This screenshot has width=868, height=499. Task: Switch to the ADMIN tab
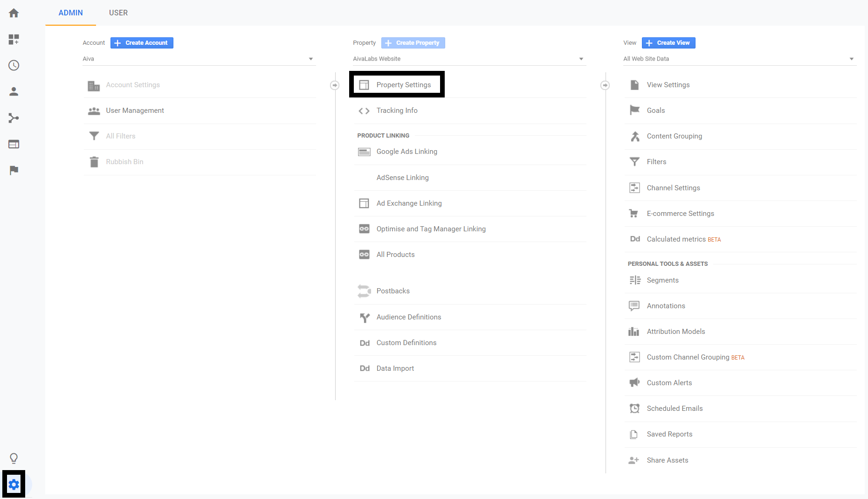coord(70,13)
